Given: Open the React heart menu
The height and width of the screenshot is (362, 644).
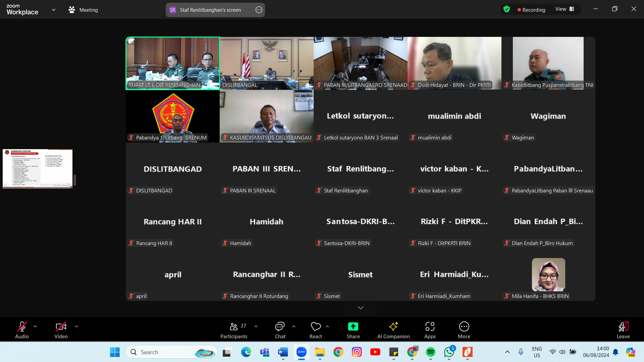Looking at the screenshot, I should click(316, 330).
